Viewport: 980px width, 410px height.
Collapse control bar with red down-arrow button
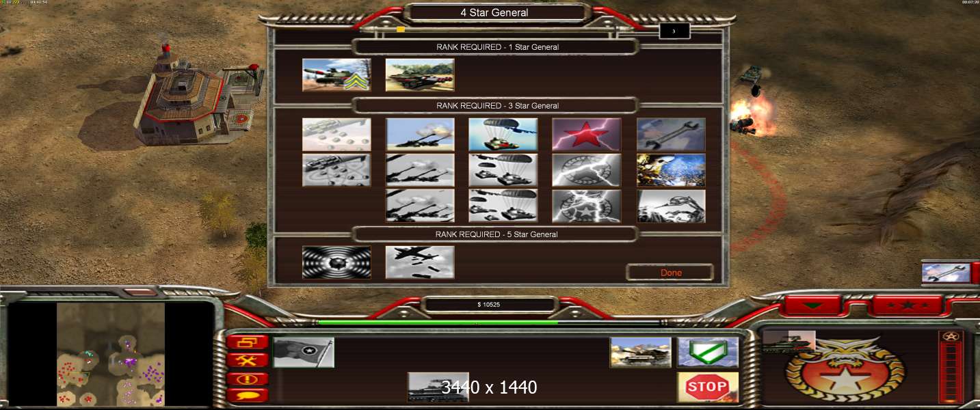pos(812,305)
